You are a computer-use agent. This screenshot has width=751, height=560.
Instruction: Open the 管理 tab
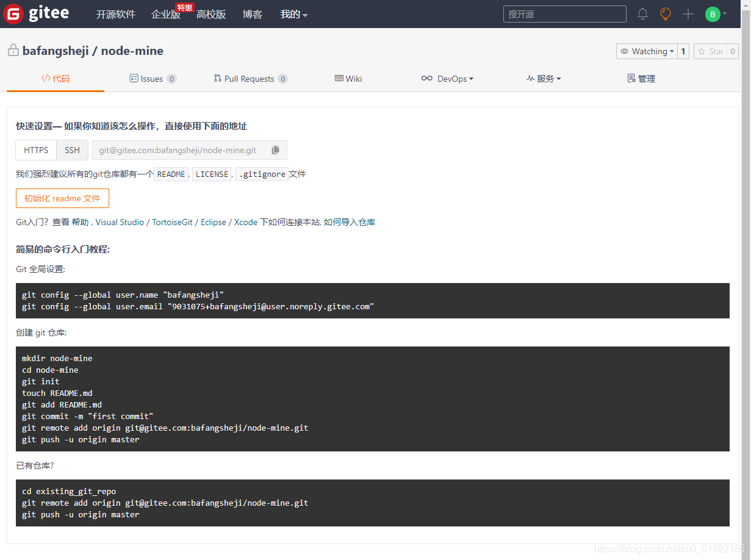(641, 79)
